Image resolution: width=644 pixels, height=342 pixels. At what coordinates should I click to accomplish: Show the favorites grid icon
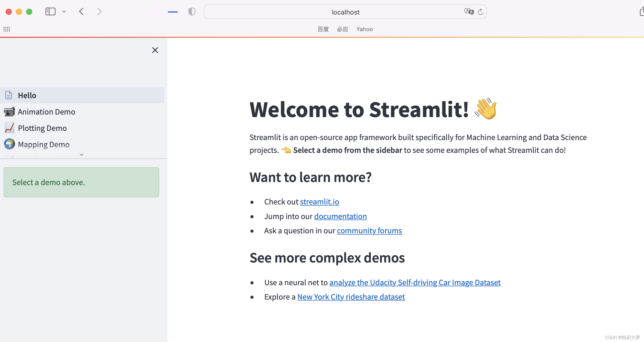coord(7,29)
